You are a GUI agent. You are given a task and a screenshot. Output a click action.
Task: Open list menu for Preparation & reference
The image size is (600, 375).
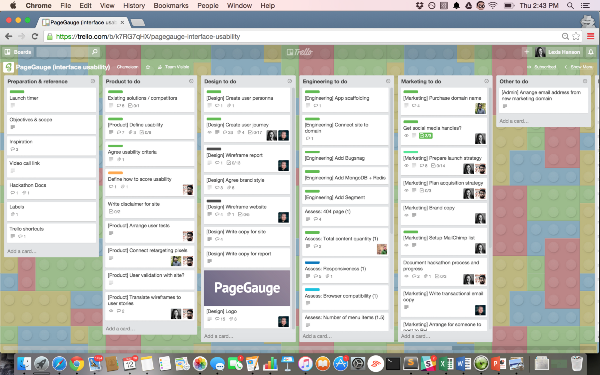[x=93, y=81]
